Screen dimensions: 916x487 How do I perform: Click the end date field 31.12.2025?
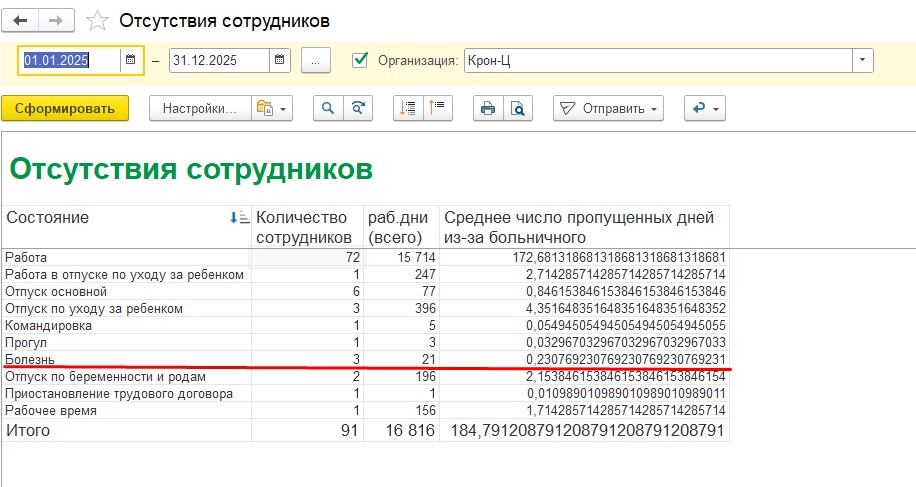(x=219, y=60)
